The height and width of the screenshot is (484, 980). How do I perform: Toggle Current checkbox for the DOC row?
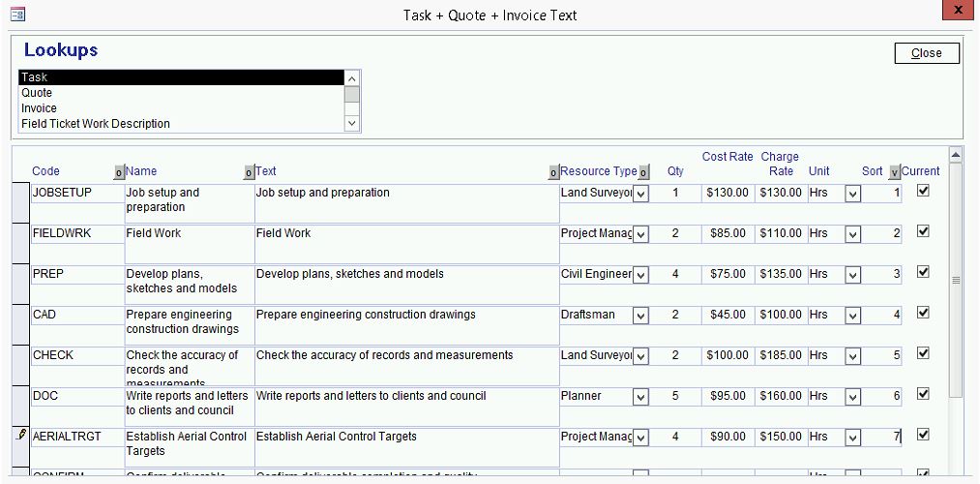pos(923,395)
